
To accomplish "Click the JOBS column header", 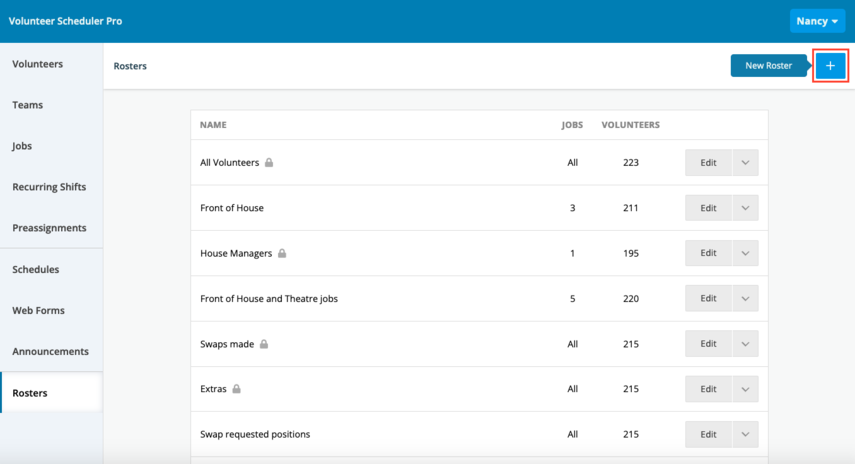I will (572, 125).
